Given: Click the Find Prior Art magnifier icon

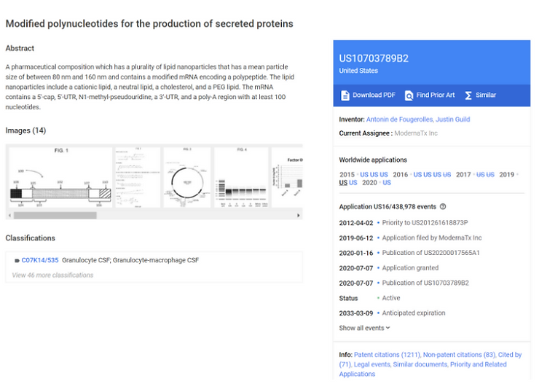Looking at the screenshot, I should tap(409, 95).
